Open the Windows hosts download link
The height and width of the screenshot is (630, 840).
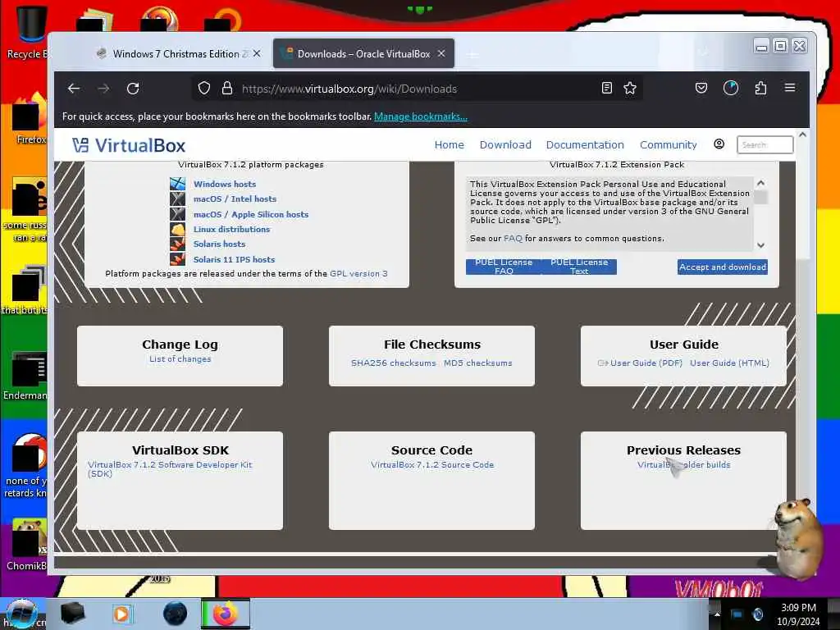tap(225, 184)
